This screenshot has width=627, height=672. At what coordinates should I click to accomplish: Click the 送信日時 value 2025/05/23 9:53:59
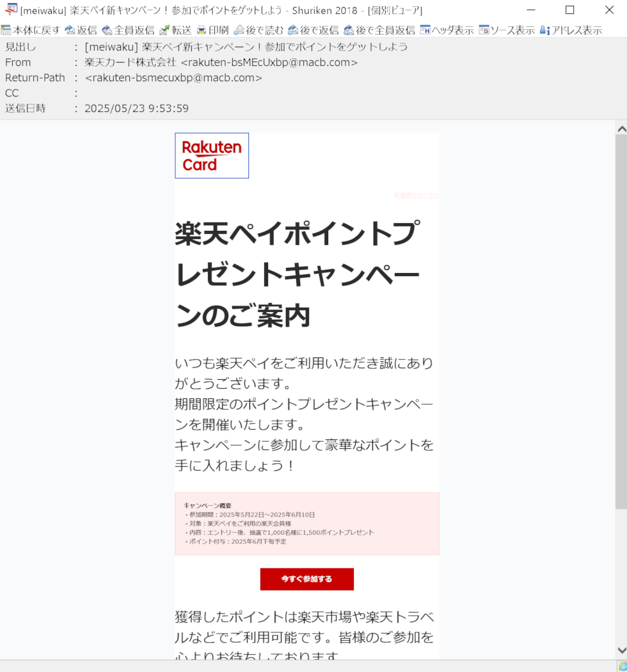(x=136, y=109)
